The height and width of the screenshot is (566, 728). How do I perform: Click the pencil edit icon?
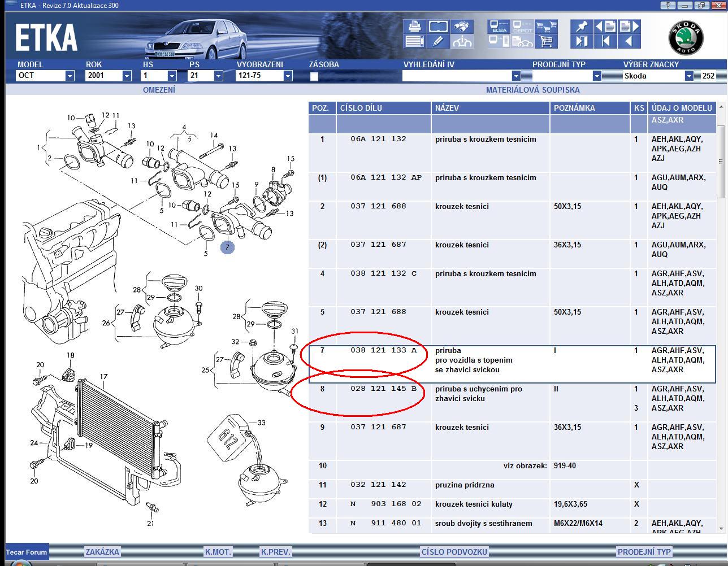[x=438, y=41]
